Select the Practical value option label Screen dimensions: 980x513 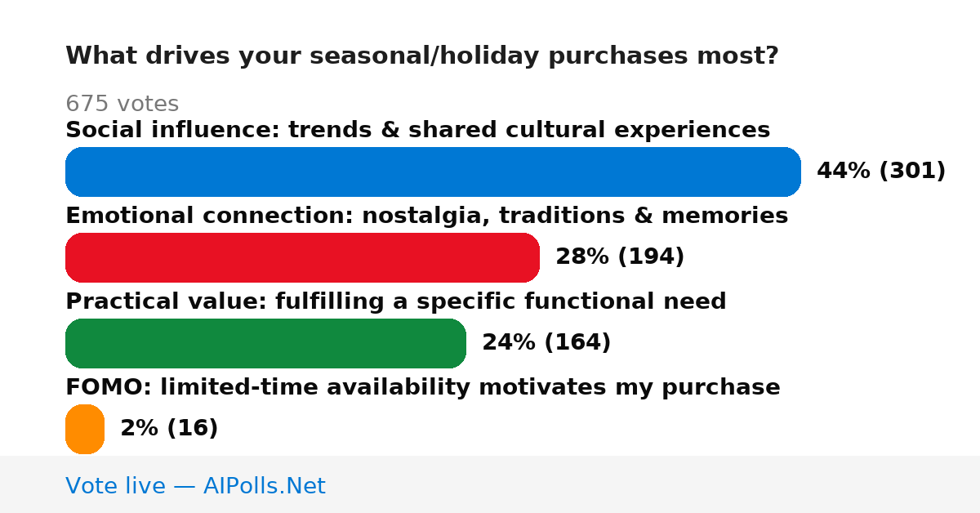395,302
